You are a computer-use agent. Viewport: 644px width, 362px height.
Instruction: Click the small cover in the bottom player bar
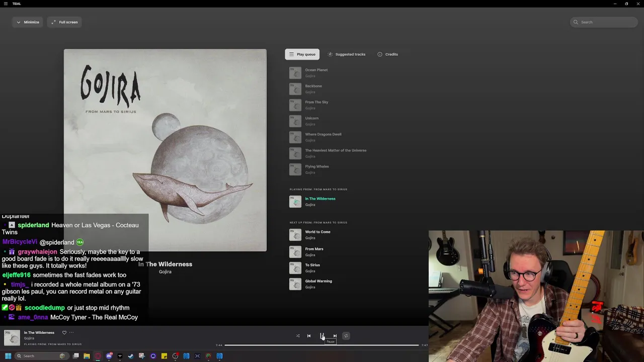pyautogui.click(x=12, y=338)
